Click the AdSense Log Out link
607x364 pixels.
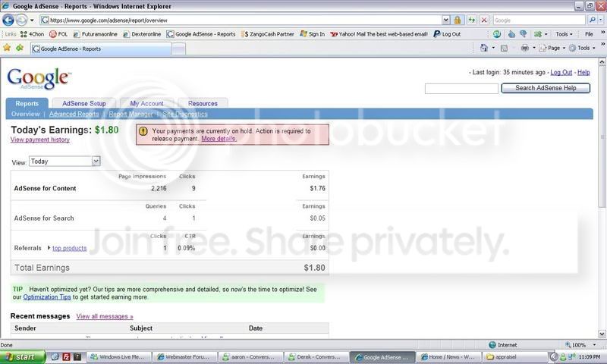(561, 72)
